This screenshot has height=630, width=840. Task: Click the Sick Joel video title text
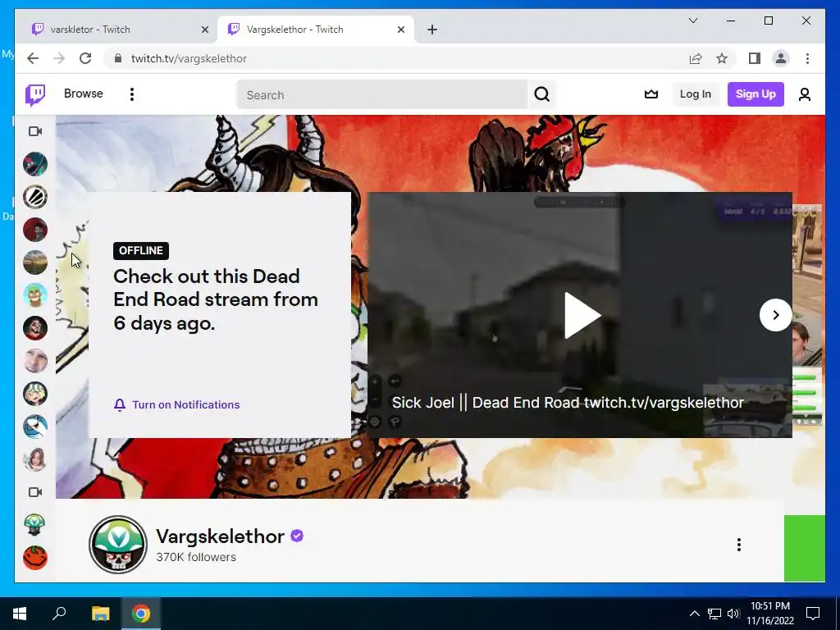tap(568, 402)
